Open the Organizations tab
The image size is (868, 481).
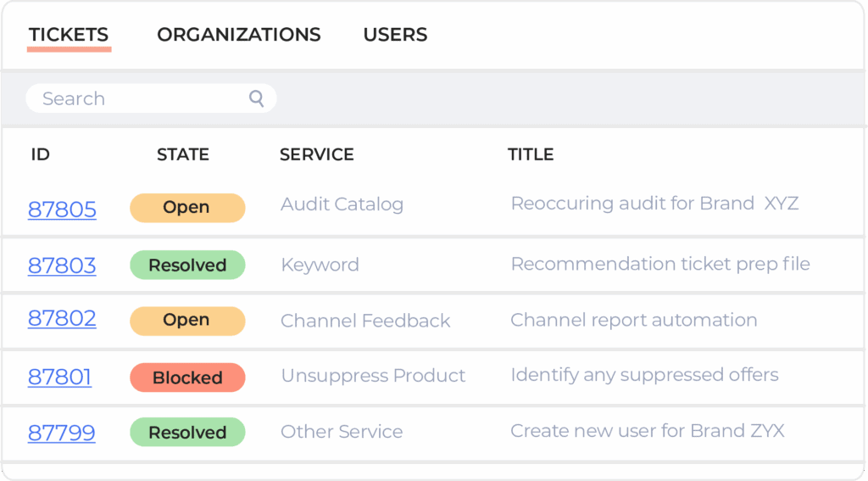(x=238, y=34)
